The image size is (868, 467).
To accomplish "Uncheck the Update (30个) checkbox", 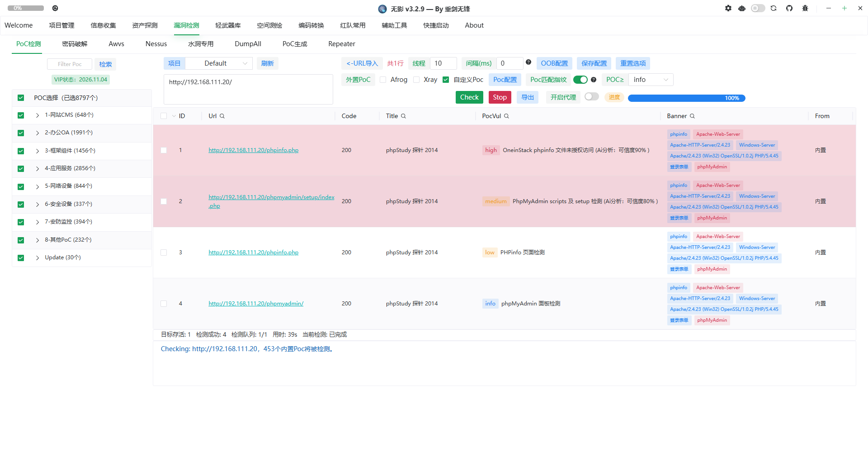I will tap(21, 258).
